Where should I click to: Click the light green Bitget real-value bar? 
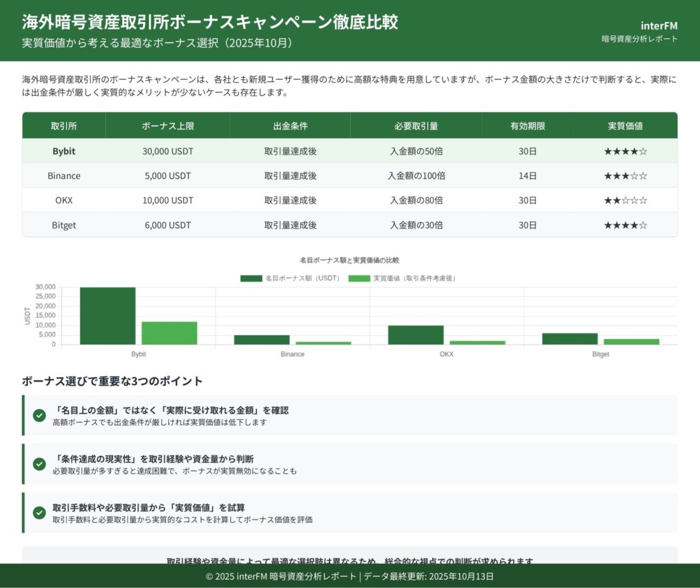click(631, 341)
